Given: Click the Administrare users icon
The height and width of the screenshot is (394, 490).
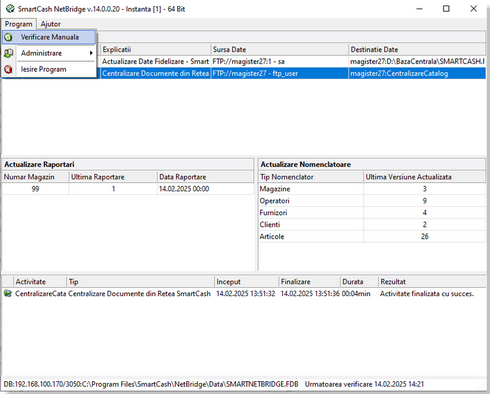Looking at the screenshot, I should 8,53.
